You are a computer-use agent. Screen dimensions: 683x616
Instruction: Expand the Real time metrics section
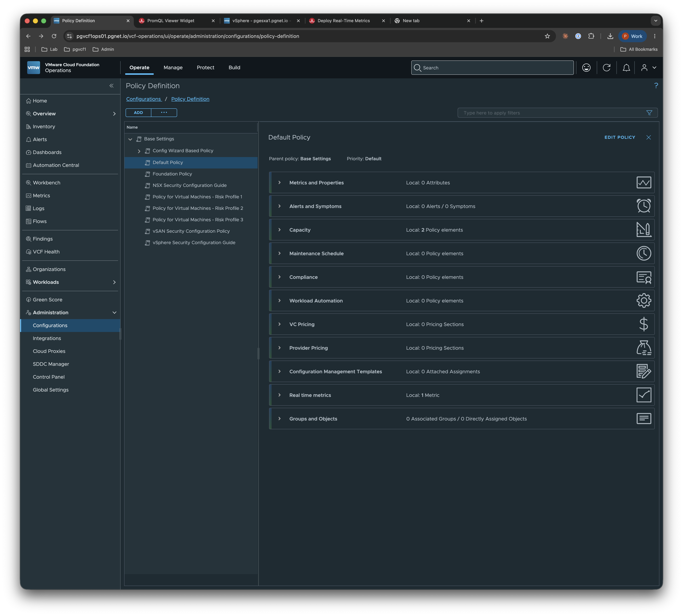click(279, 395)
